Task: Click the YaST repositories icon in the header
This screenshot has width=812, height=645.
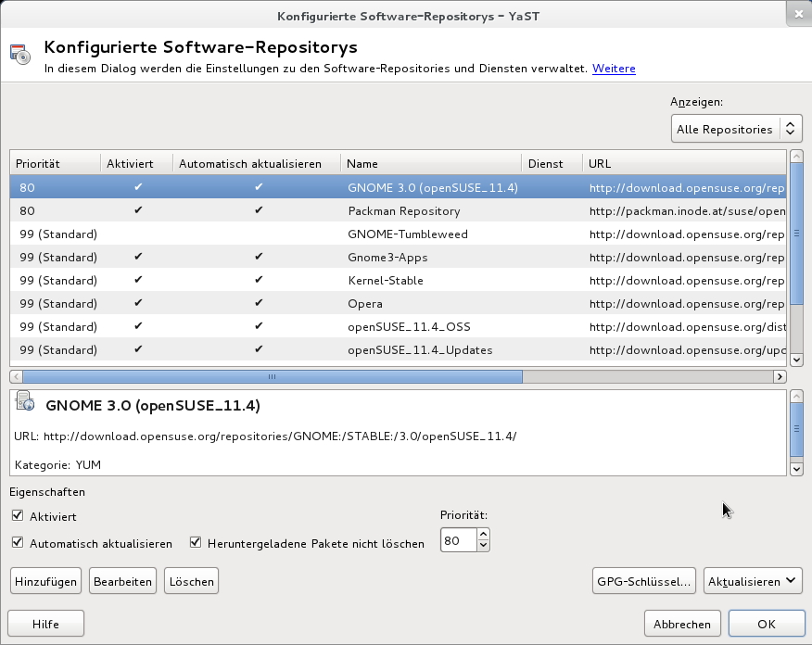Action: pyautogui.click(x=19, y=54)
